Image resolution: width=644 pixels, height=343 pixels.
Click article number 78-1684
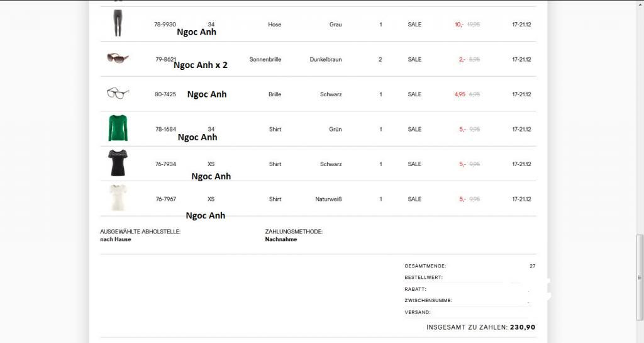[x=165, y=130]
